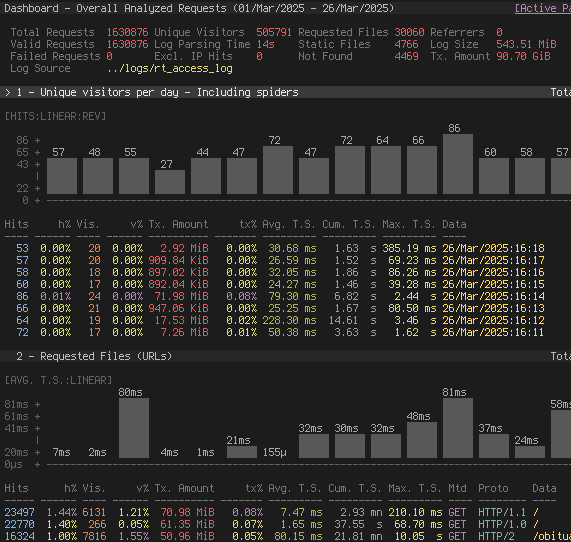Viewport: 571px width, 542px height.
Task: Click the visitors chart bar labeled 27
Action: [x=170, y=182]
